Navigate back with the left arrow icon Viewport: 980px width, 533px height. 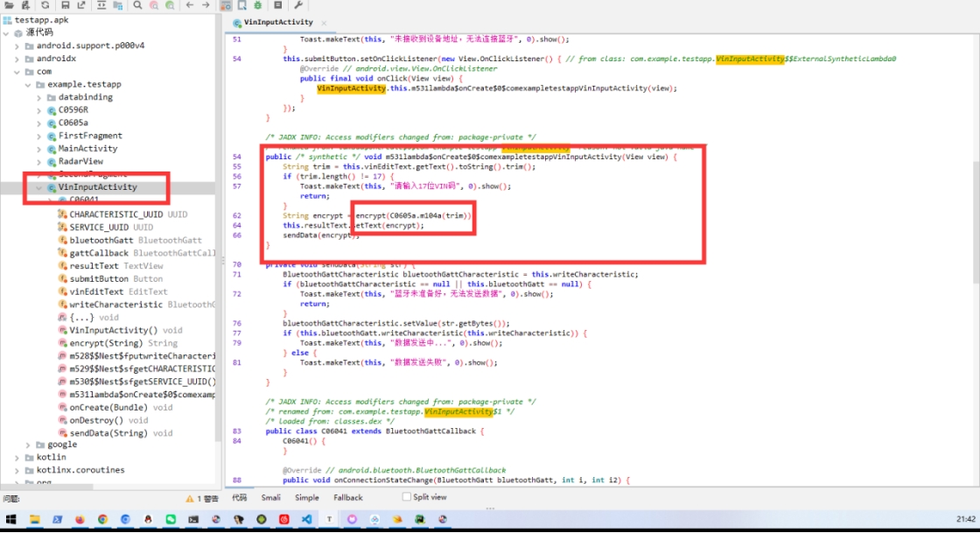click(x=191, y=5)
